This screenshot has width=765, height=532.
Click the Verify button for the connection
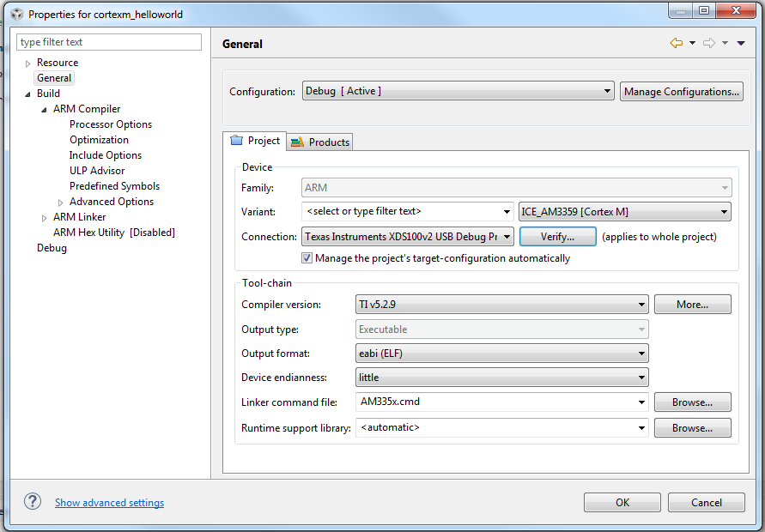point(557,236)
